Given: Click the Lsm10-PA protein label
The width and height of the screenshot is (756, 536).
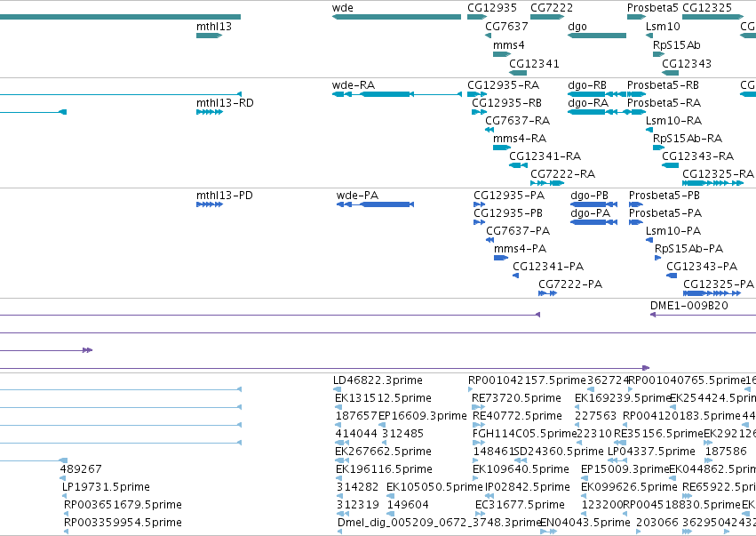Looking at the screenshot, I should [x=673, y=230].
